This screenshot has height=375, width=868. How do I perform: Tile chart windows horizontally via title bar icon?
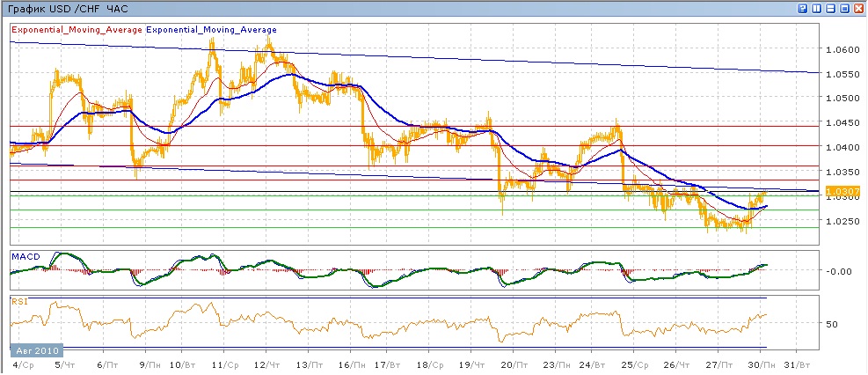831,8
